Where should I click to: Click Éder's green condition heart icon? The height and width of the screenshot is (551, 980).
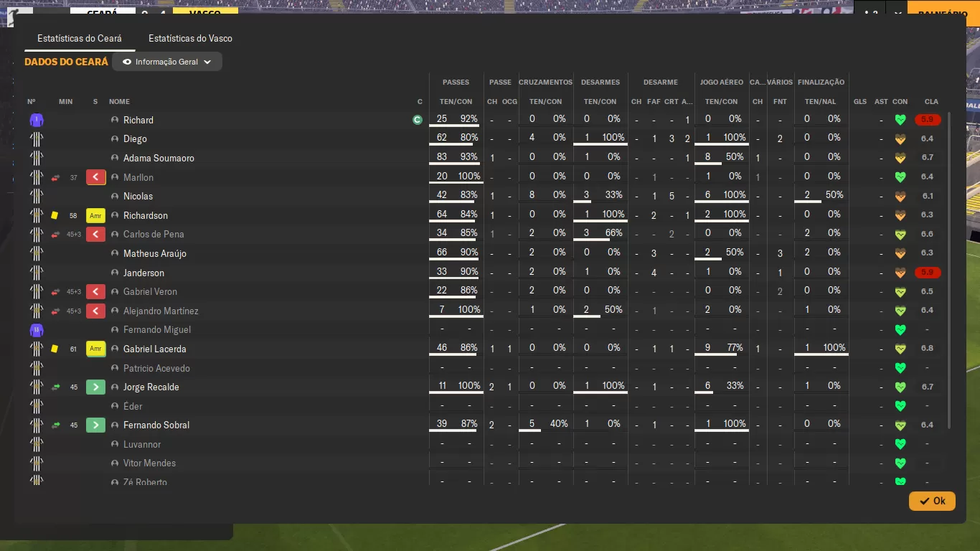click(x=900, y=406)
